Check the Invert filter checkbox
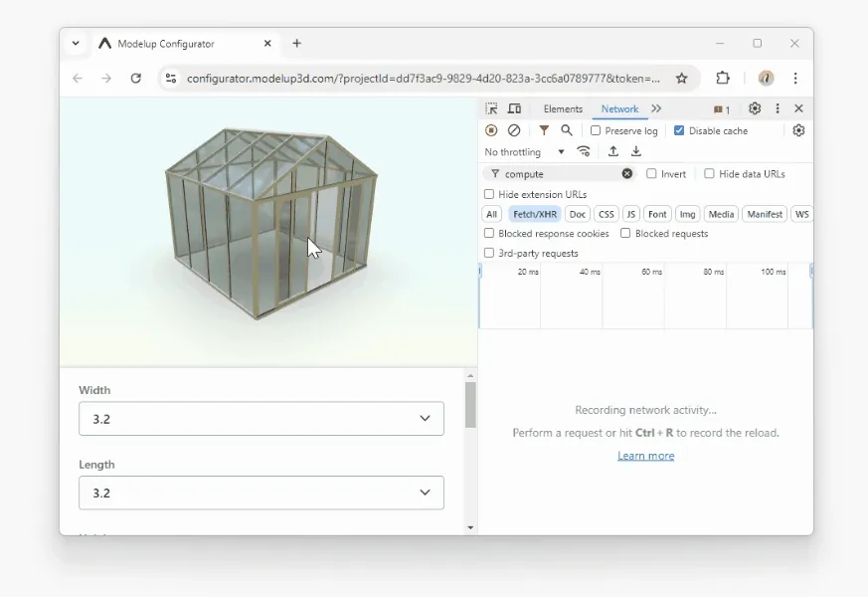Viewport: 868px width, 597px height. (x=652, y=174)
